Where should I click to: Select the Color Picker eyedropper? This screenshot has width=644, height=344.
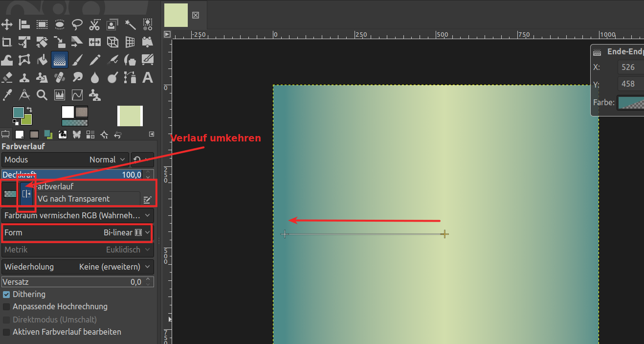click(7, 95)
